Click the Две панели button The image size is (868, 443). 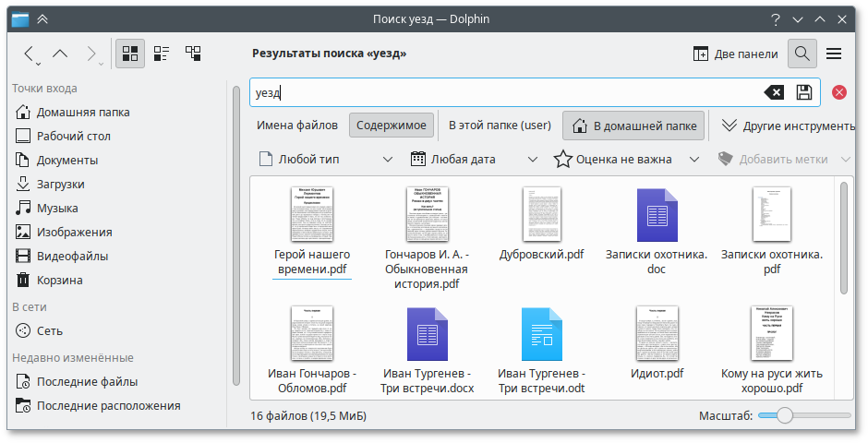736,54
